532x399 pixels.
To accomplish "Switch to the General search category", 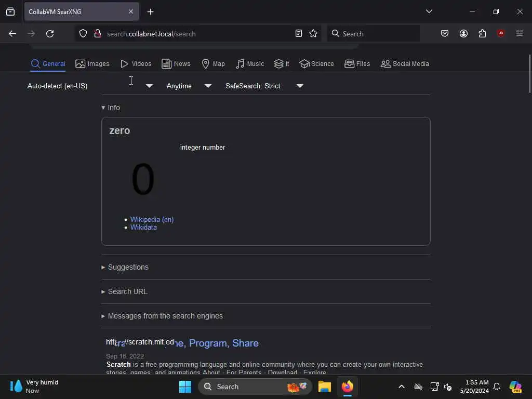I will tap(48, 64).
